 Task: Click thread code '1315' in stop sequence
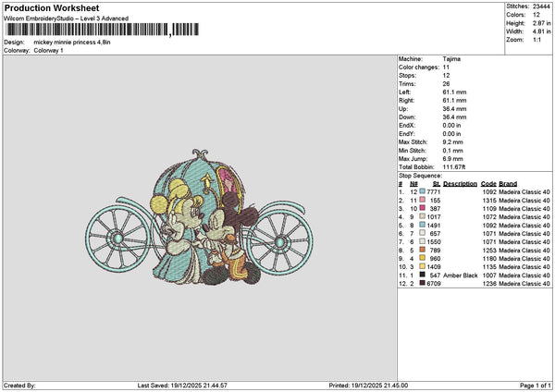click(489, 201)
